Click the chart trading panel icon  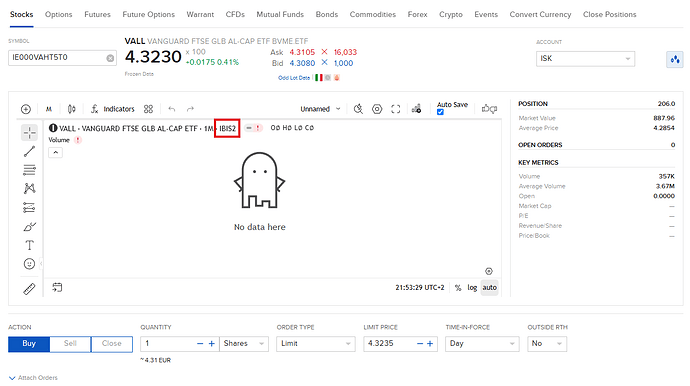click(x=416, y=109)
